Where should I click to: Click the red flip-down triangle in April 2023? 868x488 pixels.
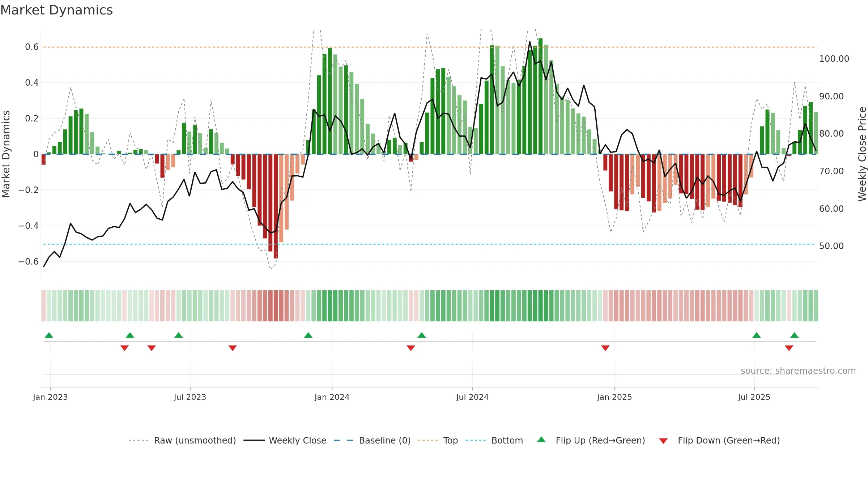point(124,348)
